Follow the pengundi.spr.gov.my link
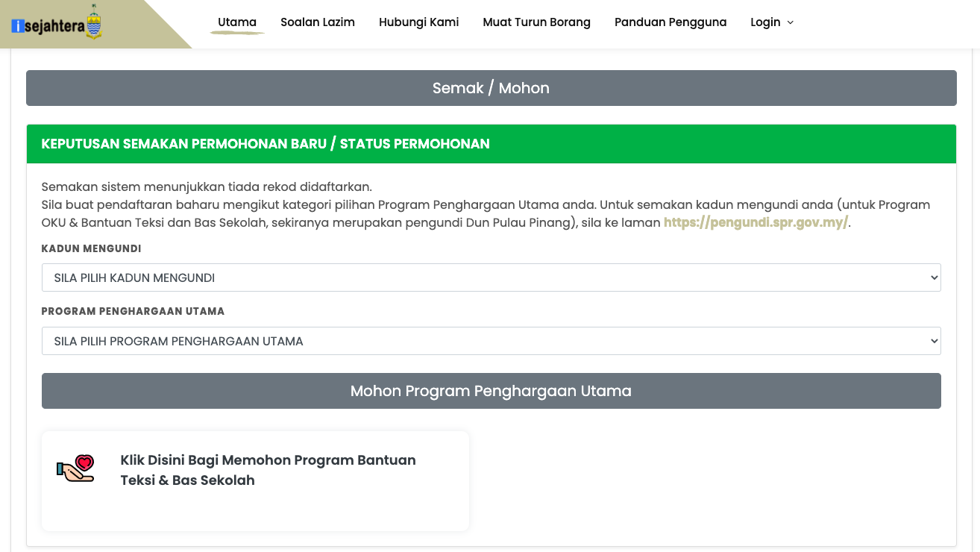 point(756,222)
